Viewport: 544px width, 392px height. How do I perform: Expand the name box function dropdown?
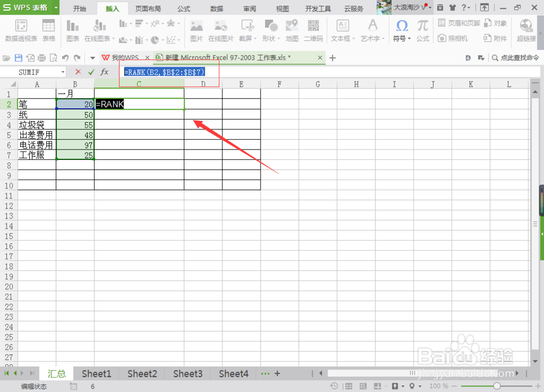63,72
